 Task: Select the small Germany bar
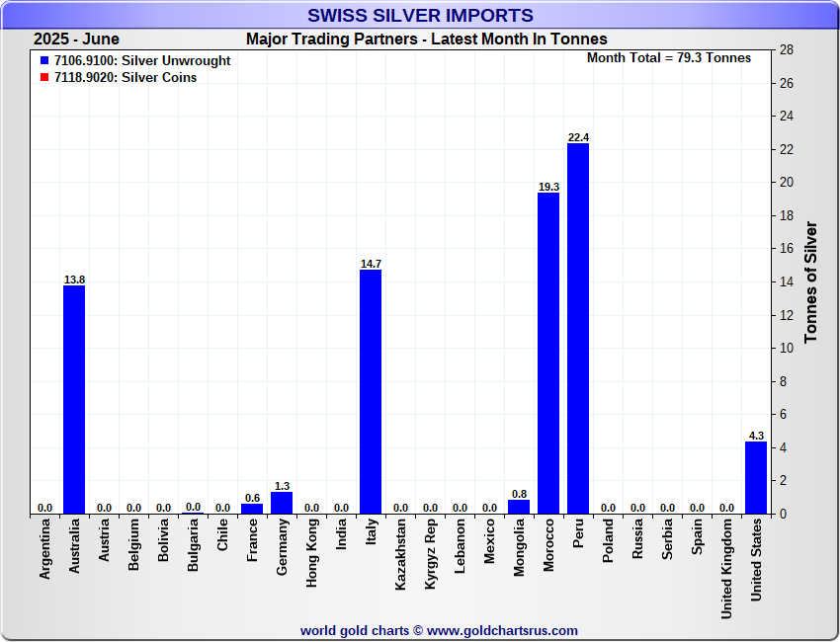(x=282, y=503)
